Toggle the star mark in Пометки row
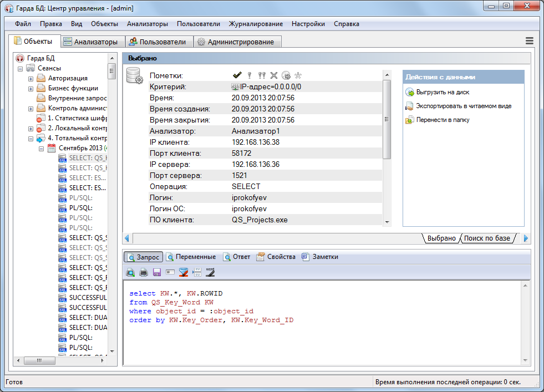Screen dimensions: 544x392 298,75
